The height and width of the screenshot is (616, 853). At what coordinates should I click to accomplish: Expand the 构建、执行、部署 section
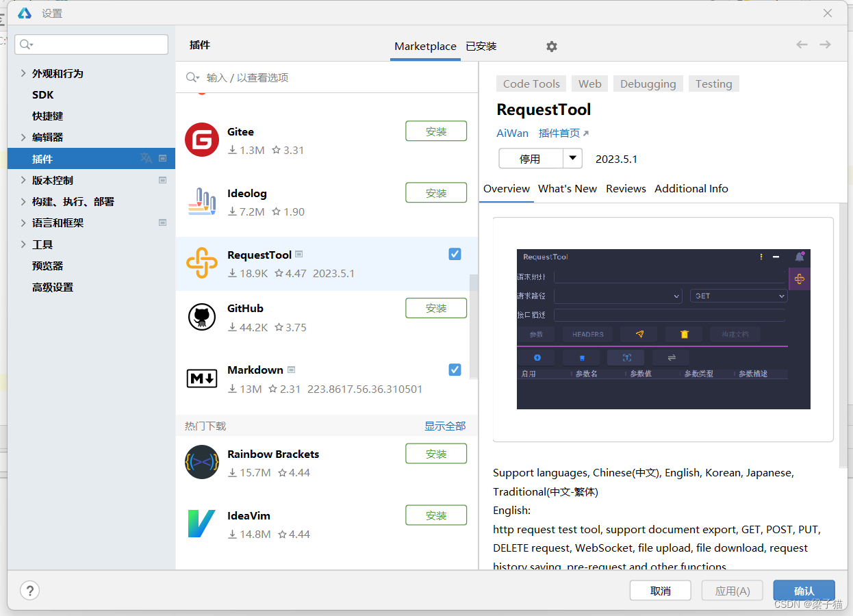pos(23,201)
